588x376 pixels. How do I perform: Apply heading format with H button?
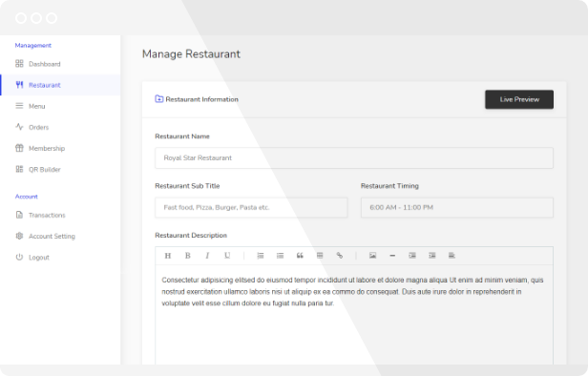click(168, 256)
